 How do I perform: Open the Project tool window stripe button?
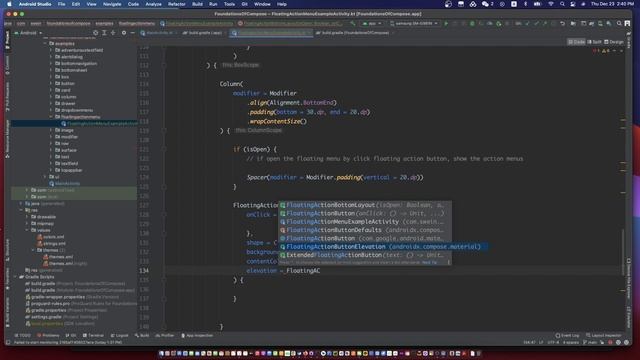coord(7,40)
